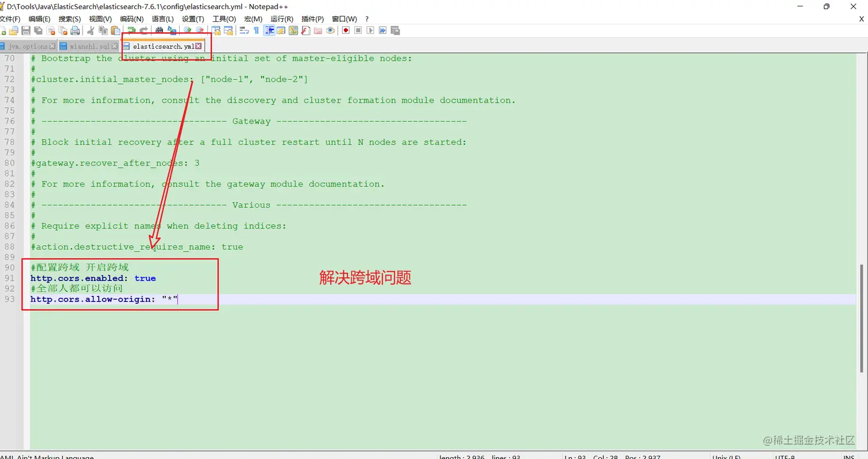
Task: Toggle file monitoring eye icon
Action: pyautogui.click(x=330, y=30)
